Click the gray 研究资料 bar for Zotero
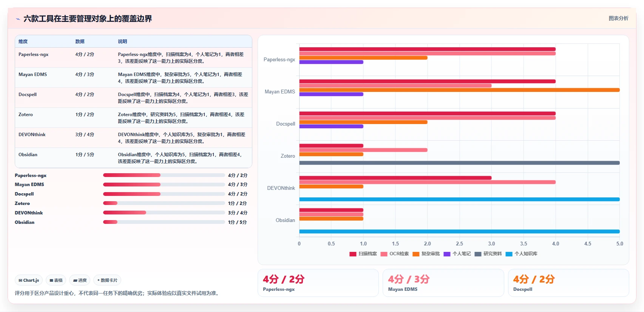The height and width of the screenshot is (312, 644). (x=459, y=163)
